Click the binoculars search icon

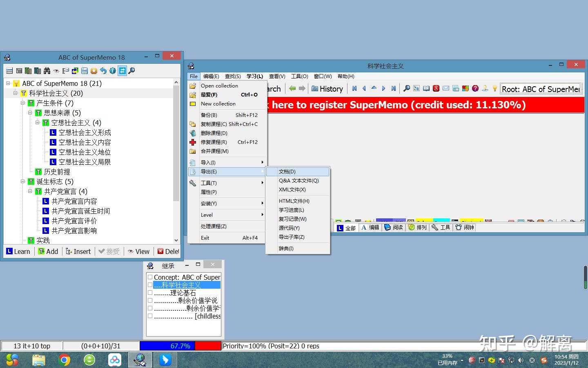47,71
